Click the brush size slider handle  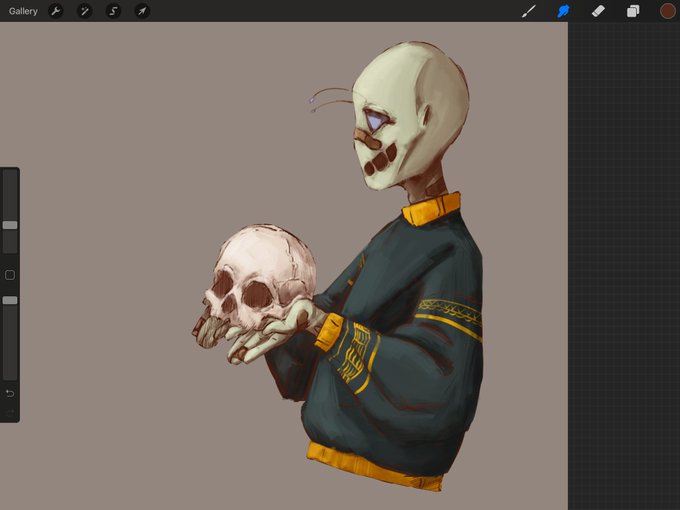[x=10, y=225]
